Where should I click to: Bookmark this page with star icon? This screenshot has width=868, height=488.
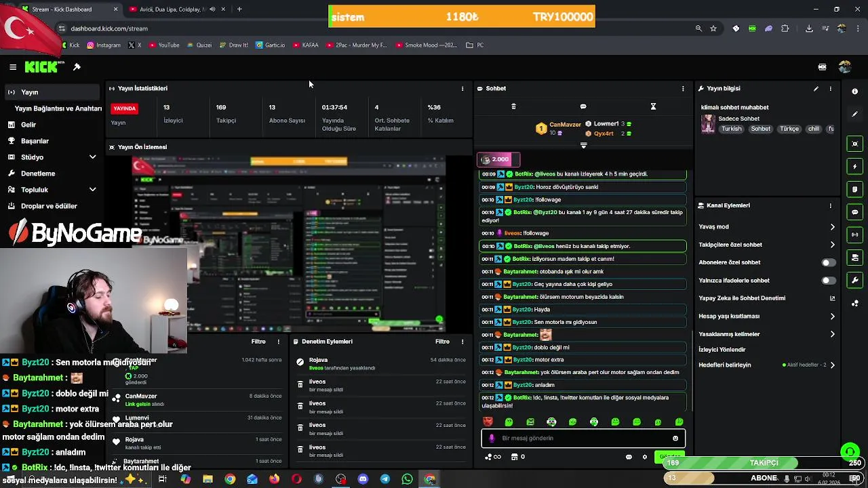pos(713,28)
